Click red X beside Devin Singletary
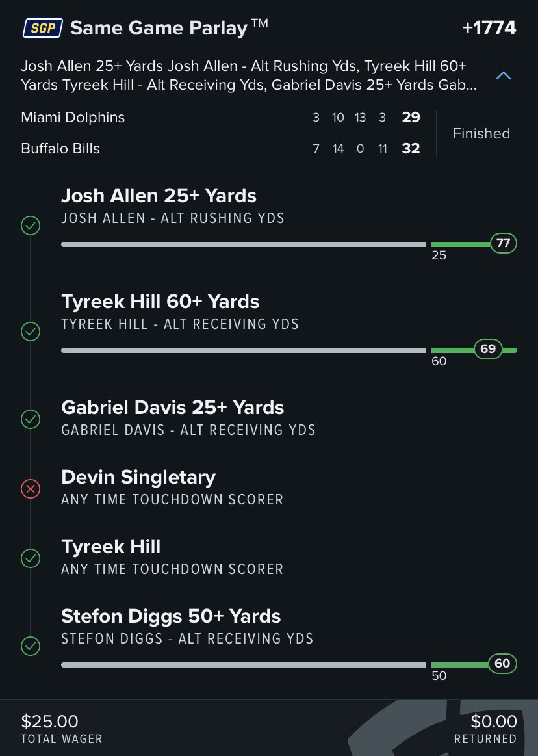Screen dimensions: 538x756 pos(31,489)
